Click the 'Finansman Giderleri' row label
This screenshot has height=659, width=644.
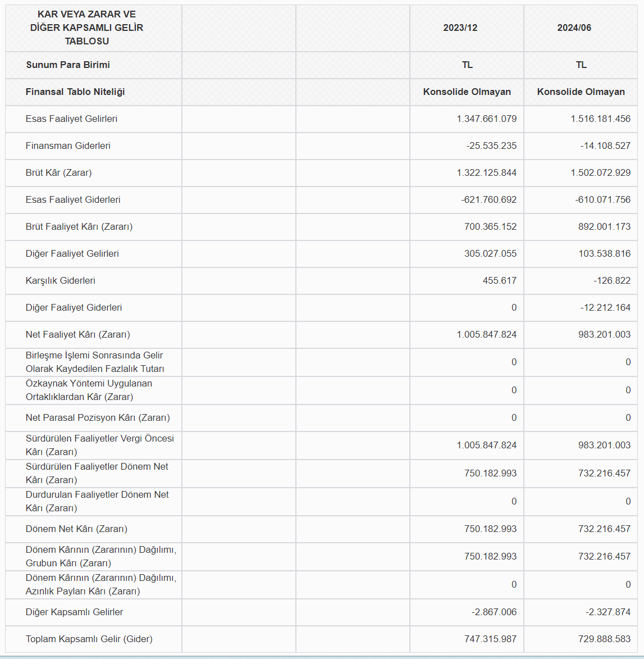pyautogui.click(x=68, y=146)
